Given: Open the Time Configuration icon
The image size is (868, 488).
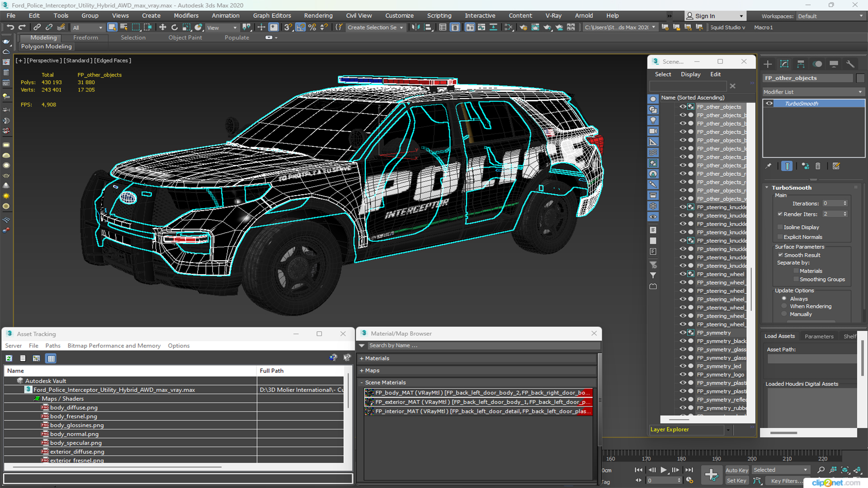Looking at the screenshot, I should (x=689, y=480).
